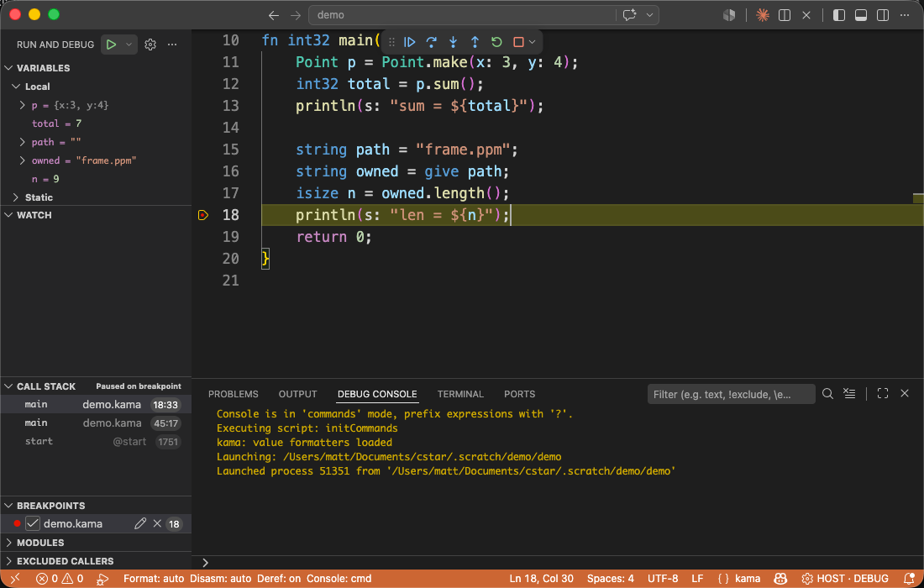924x588 pixels.
Task: Select the total = 7 variable
Action: (96, 123)
